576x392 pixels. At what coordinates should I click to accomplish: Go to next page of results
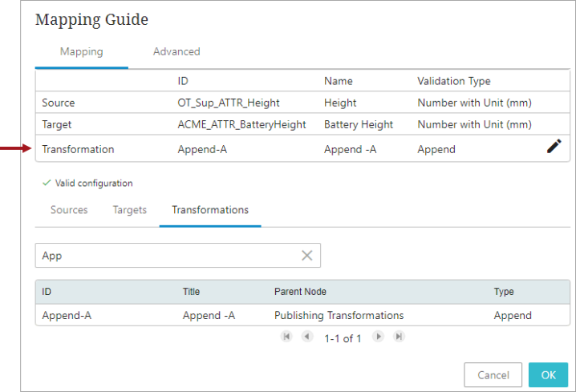coord(378,336)
